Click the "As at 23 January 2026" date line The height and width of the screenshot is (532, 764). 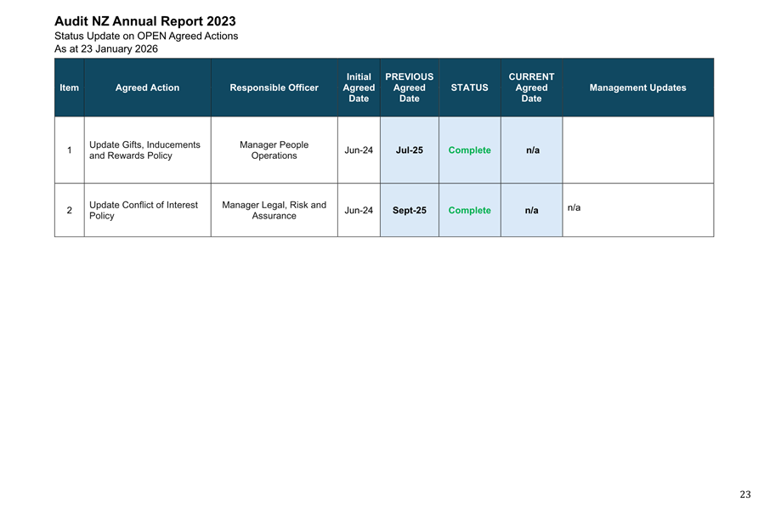pyautogui.click(x=105, y=49)
